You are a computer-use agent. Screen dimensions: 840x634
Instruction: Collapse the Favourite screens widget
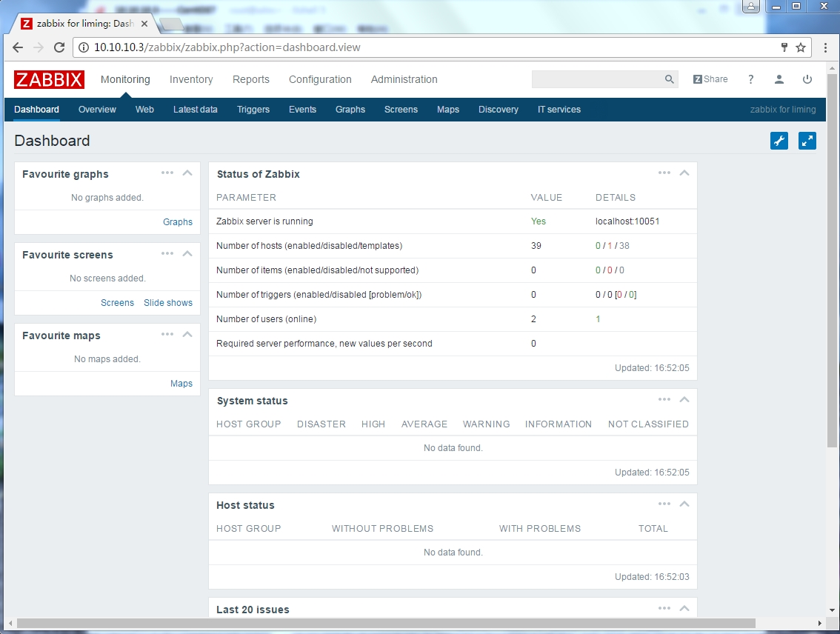click(x=187, y=254)
